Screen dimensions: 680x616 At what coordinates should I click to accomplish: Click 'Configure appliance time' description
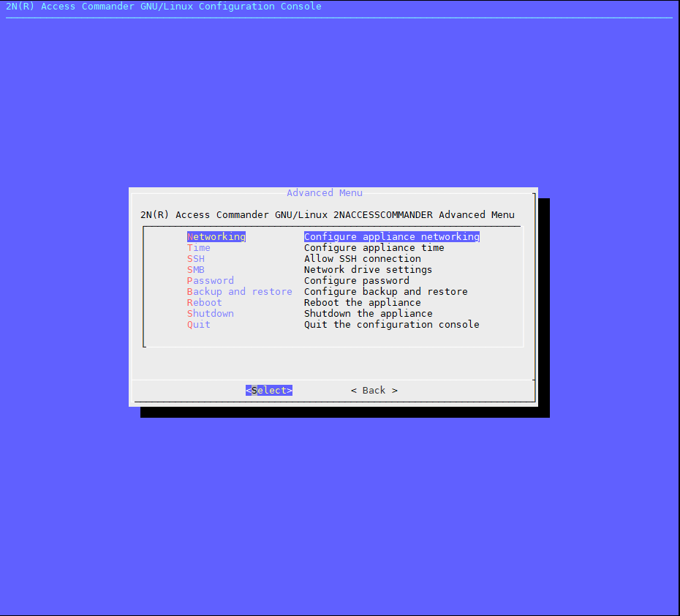point(374,248)
